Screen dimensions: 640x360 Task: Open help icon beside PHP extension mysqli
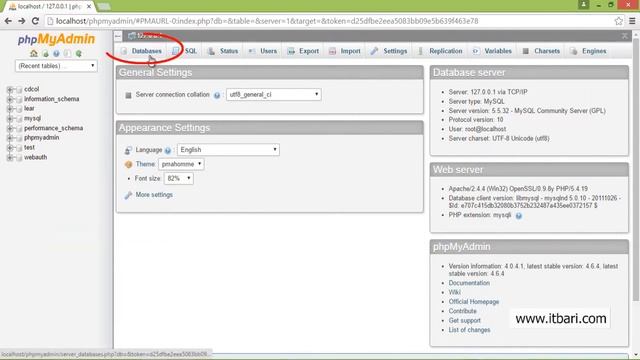click(x=518, y=216)
